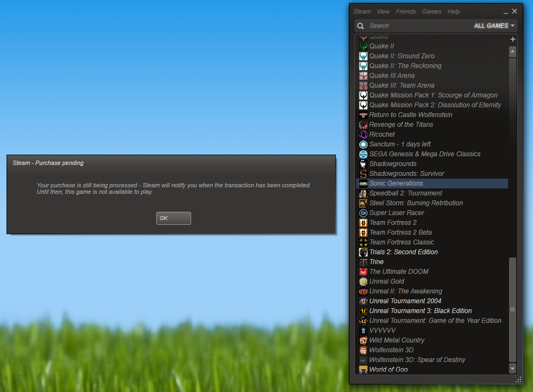Click the Shadowgrounds: Survivor icon
Screen dimensions: 533x392
click(x=363, y=174)
